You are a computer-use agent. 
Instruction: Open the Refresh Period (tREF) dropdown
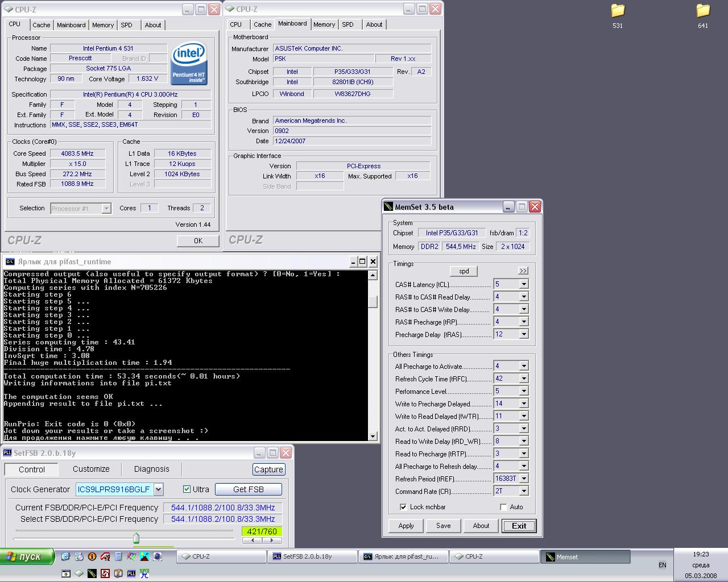pos(524,479)
